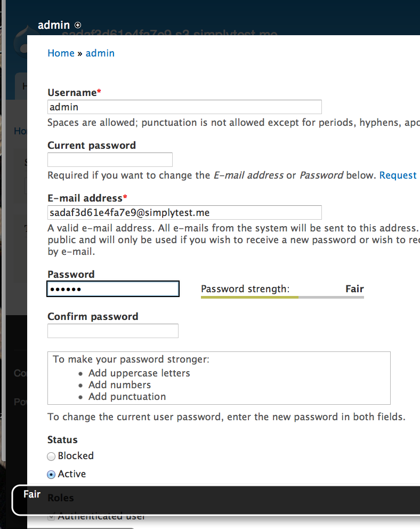Select the Active status radio button
The image size is (420, 529).
tap(51, 474)
